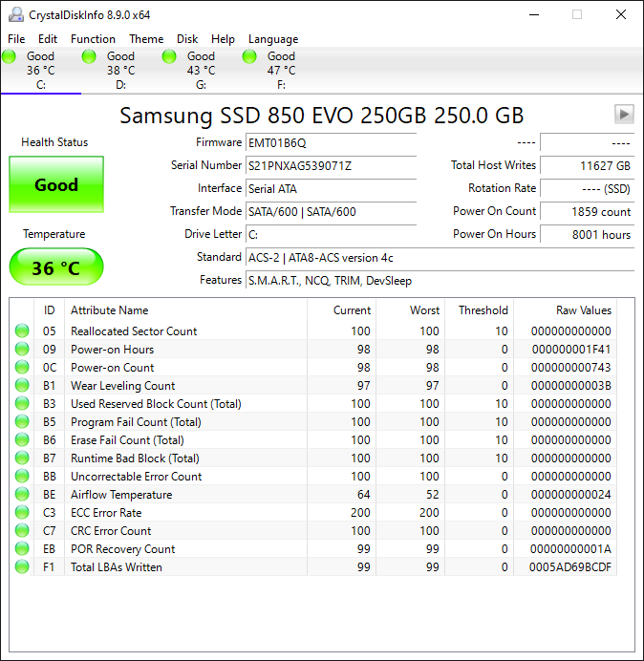Click green status dot for Erase Fail Count

[22, 439]
